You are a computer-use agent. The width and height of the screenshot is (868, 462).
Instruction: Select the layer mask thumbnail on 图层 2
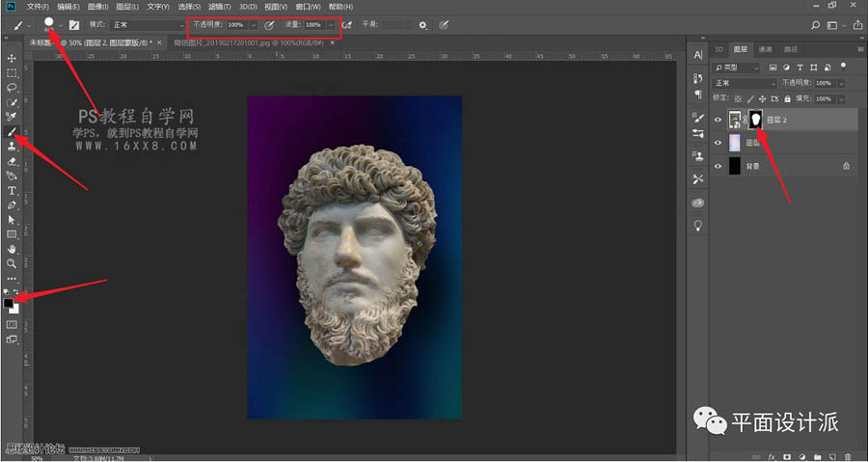756,120
